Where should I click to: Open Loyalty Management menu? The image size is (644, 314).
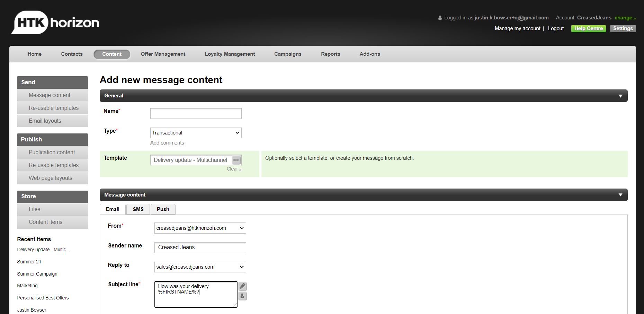230,54
